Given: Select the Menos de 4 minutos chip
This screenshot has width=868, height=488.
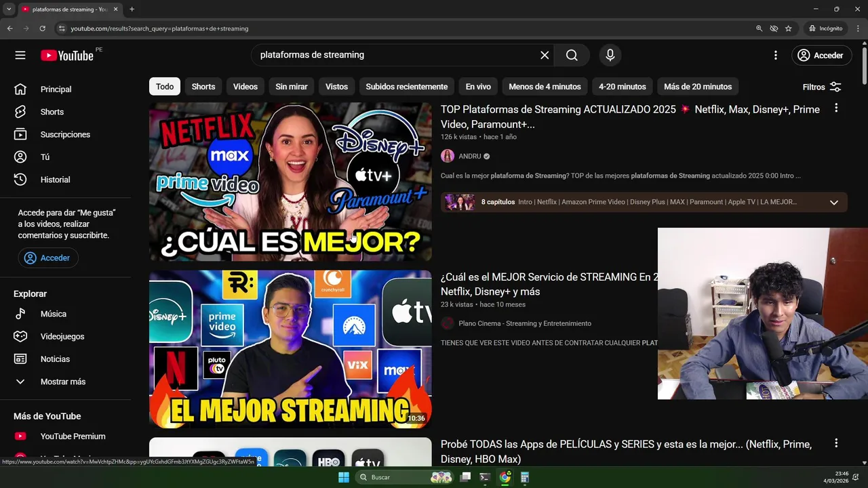Looking at the screenshot, I should (545, 87).
